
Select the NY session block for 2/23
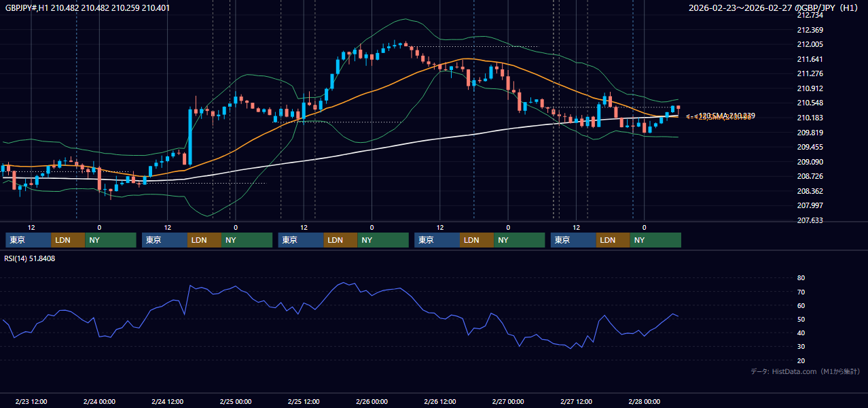pyautogui.click(x=111, y=240)
